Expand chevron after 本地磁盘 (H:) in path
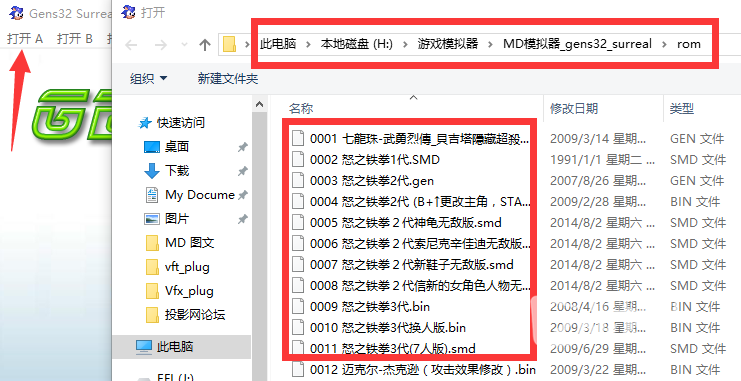Image resolution: width=741 pixels, height=381 pixels. [405, 44]
